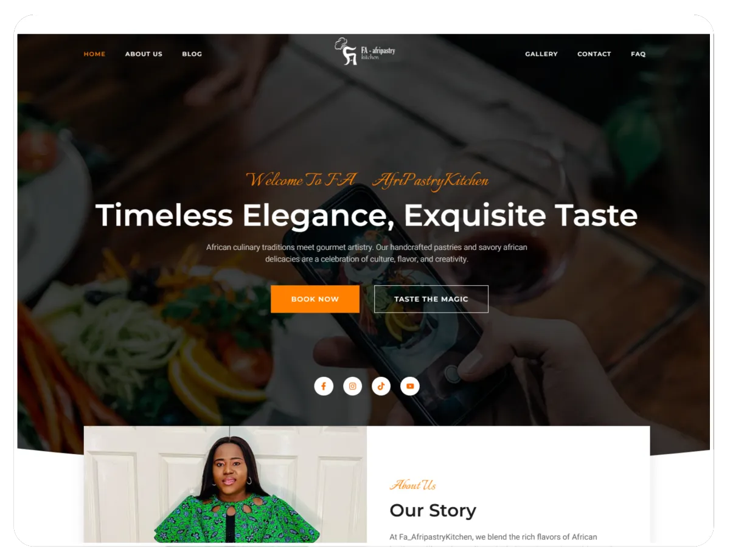Click the orange script About Us label
This screenshot has width=730, height=560.
413,485
